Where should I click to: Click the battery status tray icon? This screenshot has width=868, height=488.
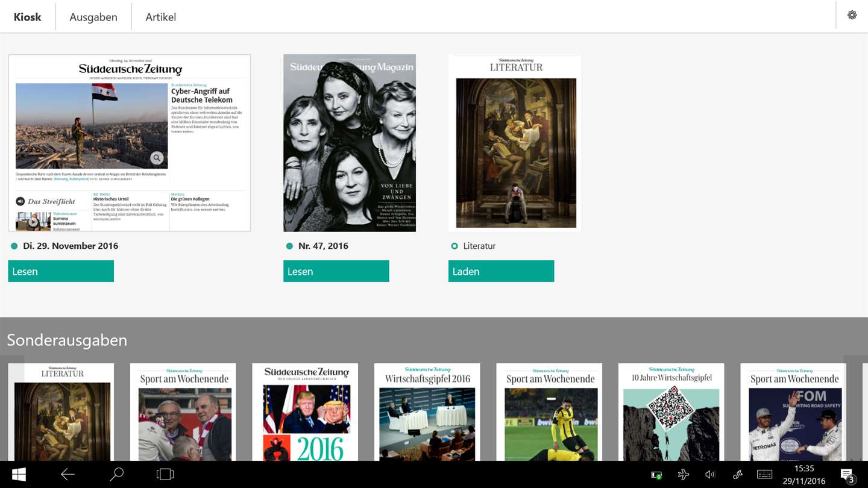[656, 475]
